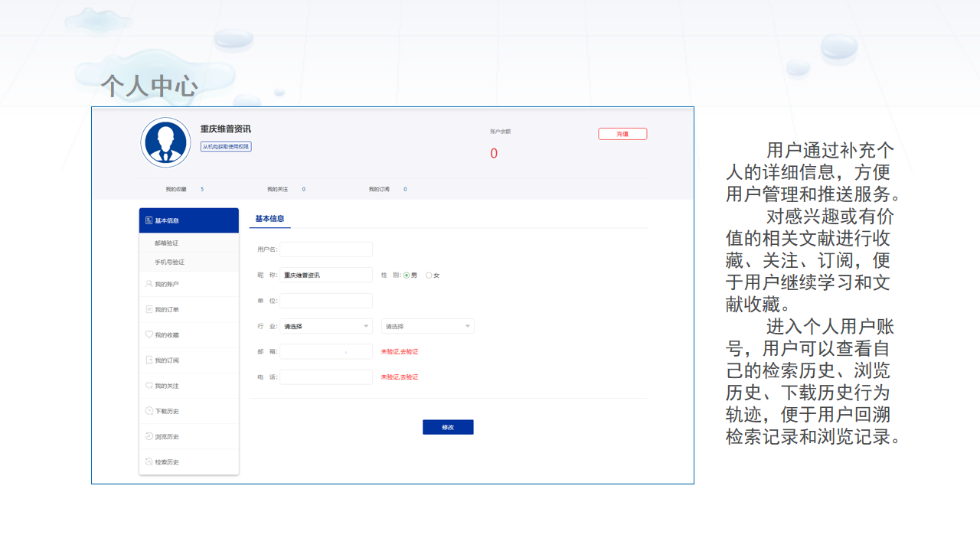Screen dimensions: 980x551
Task: Click the 我的订单 document icon
Action: [149, 309]
